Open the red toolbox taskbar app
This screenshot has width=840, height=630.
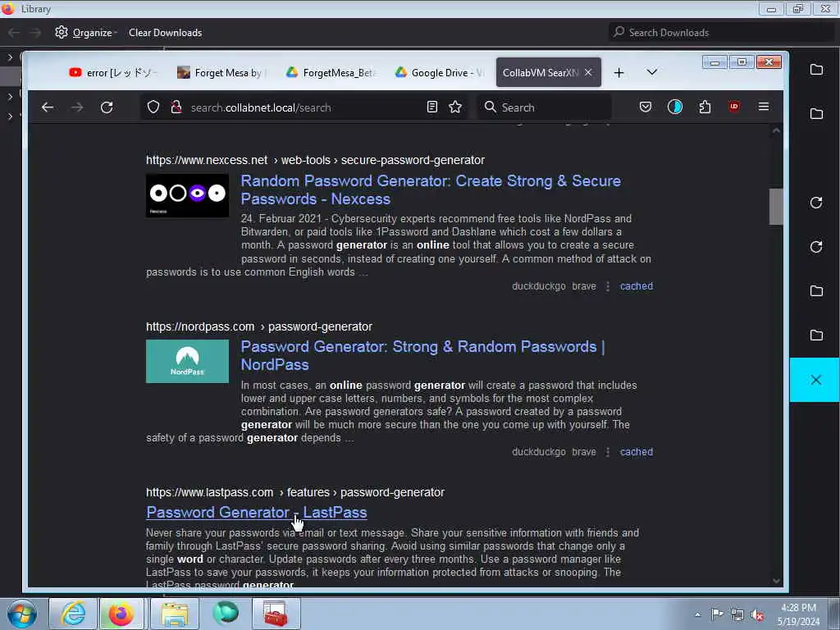coord(276,614)
